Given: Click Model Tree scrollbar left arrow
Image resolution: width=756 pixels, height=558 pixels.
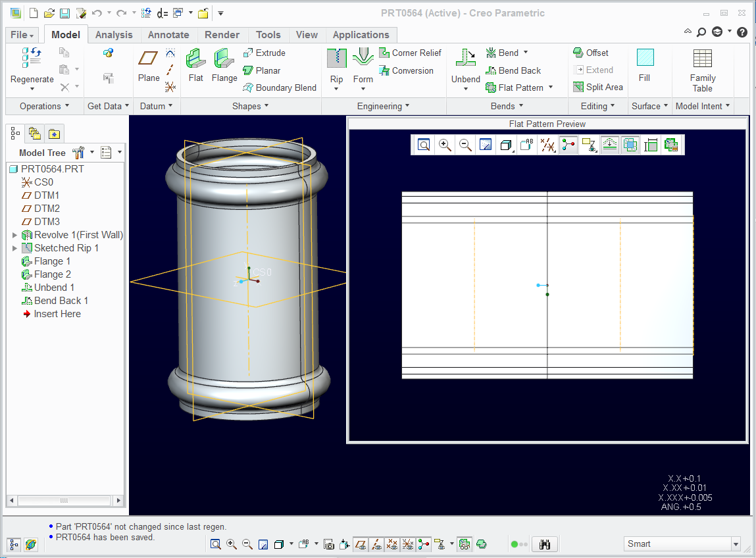Looking at the screenshot, I should click(12, 501).
